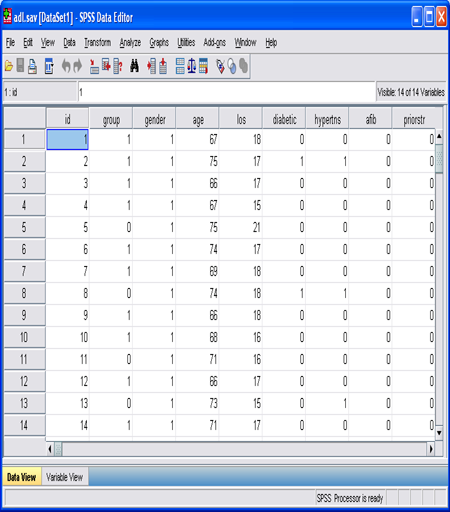Select the age column header
The height and width of the screenshot is (512, 450).
198,119
